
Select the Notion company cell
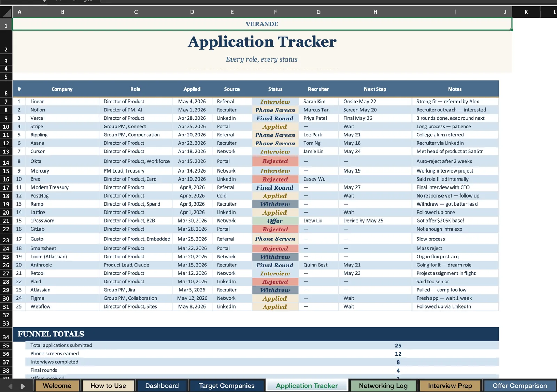click(62, 110)
